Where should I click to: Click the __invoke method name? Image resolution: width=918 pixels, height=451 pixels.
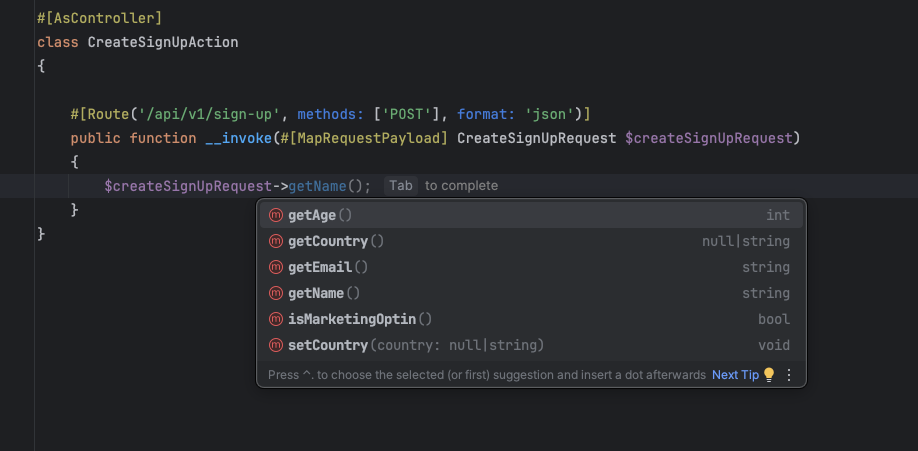click(x=237, y=138)
